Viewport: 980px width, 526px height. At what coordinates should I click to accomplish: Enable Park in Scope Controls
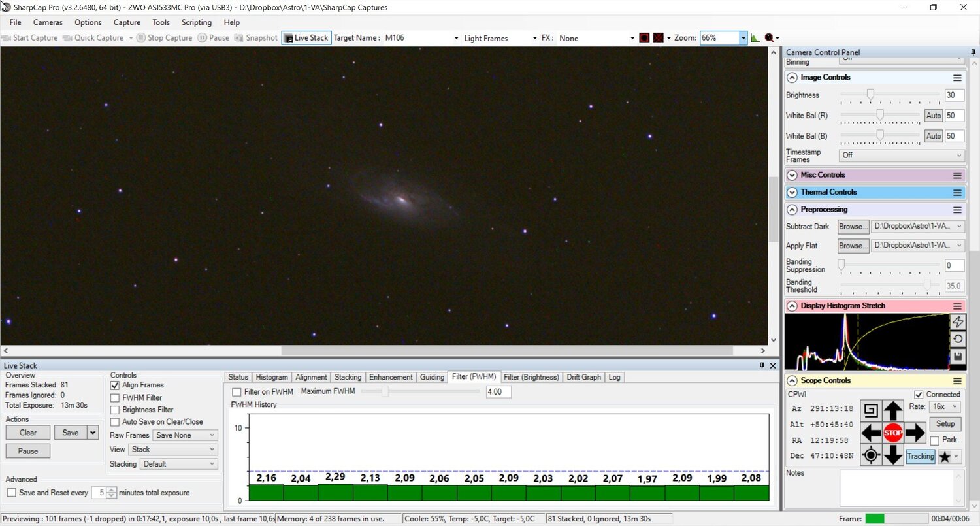(x=934, y=440)
